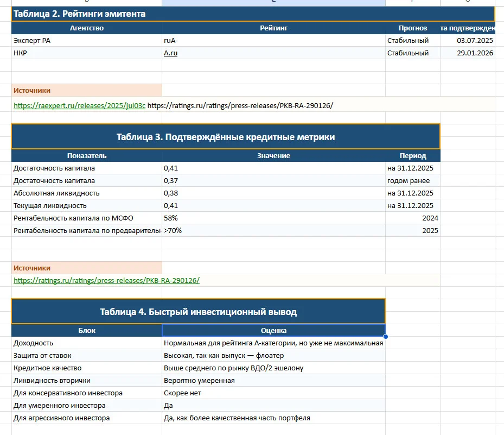
Task: Select the 'Высокая, так как выпуск — флоатер' cell
Action: click(x=273, y=356)
